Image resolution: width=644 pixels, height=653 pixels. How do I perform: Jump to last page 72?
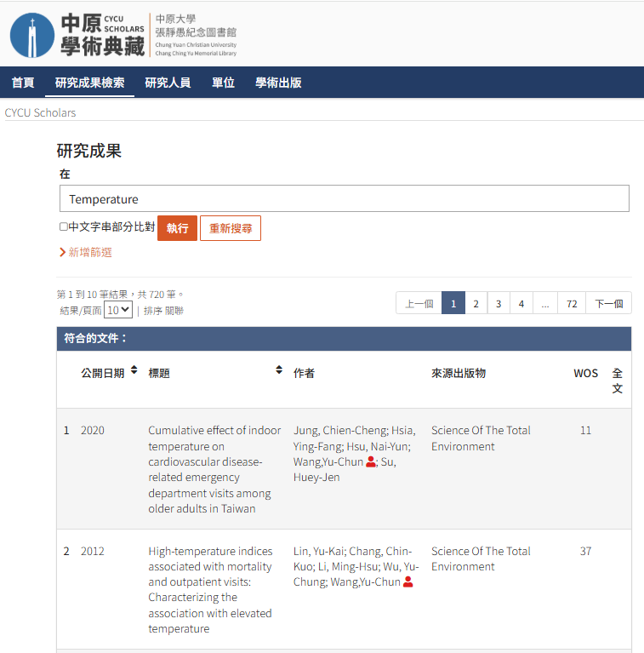pyautogui.click(x=571, y=303)
